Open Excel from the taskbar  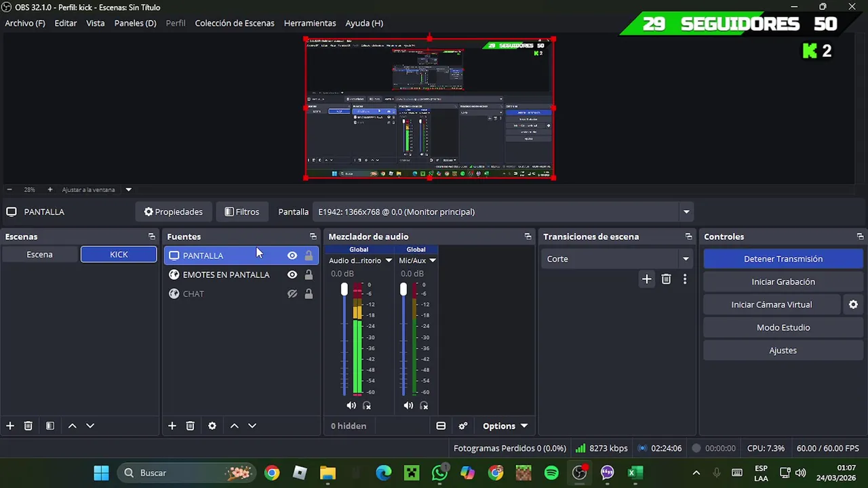pos(635,473)
